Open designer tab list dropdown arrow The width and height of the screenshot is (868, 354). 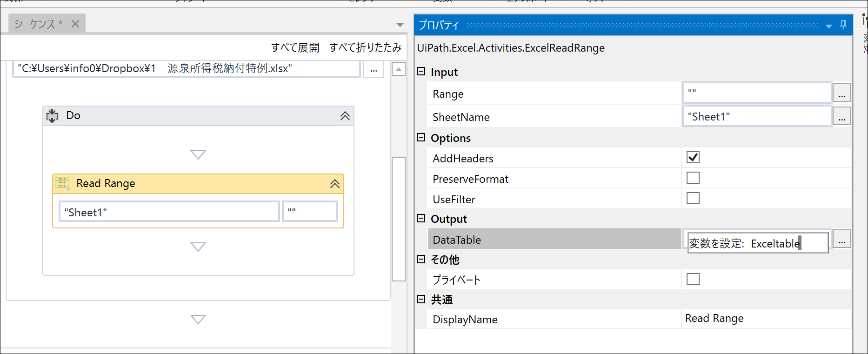(400, 25)
